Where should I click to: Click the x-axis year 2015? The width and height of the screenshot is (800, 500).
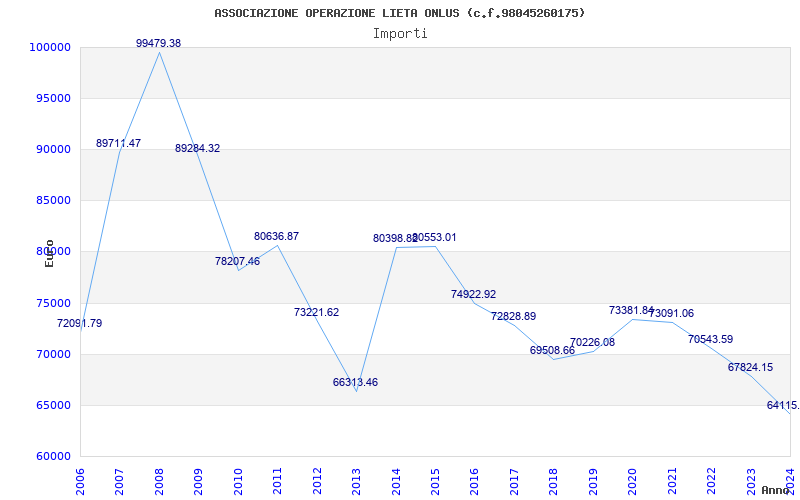point(436,481)
